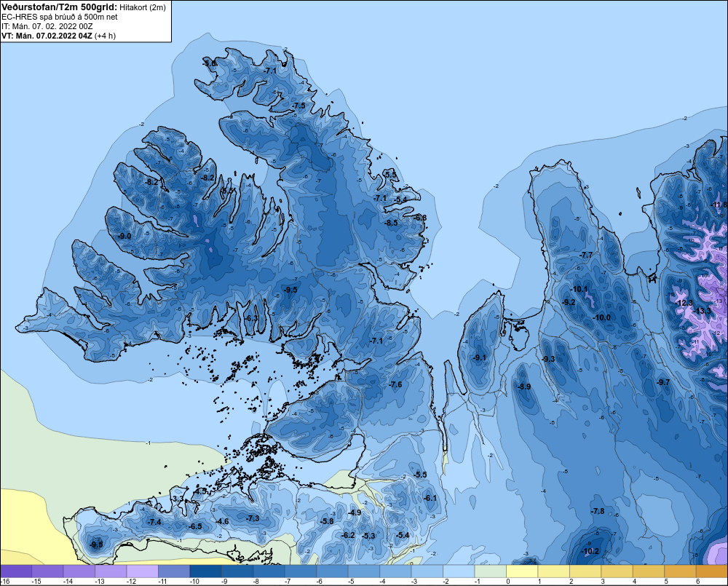This screenshot has width=728, height=586.
Task: Click the legend swatch between -13 and -12
Action: click(x=111, y=571)
